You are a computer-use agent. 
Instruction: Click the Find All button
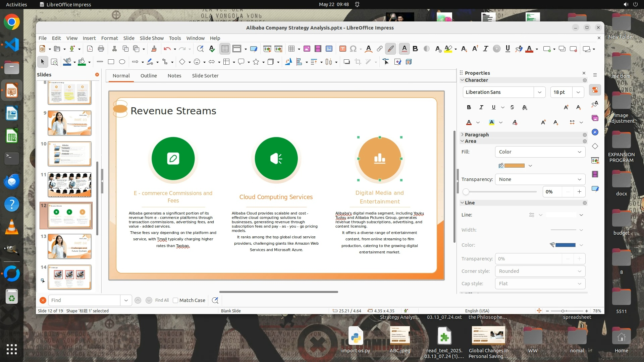[x=162, y=300]
